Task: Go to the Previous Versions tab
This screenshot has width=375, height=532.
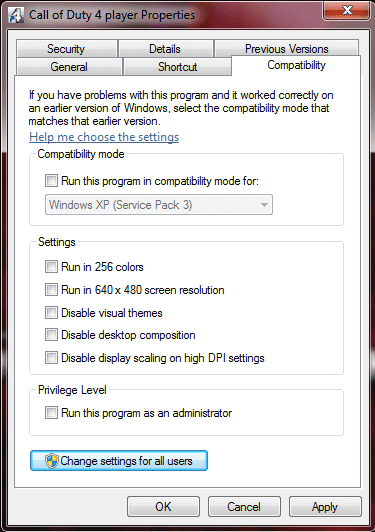Action: click(x=287, y=49)
